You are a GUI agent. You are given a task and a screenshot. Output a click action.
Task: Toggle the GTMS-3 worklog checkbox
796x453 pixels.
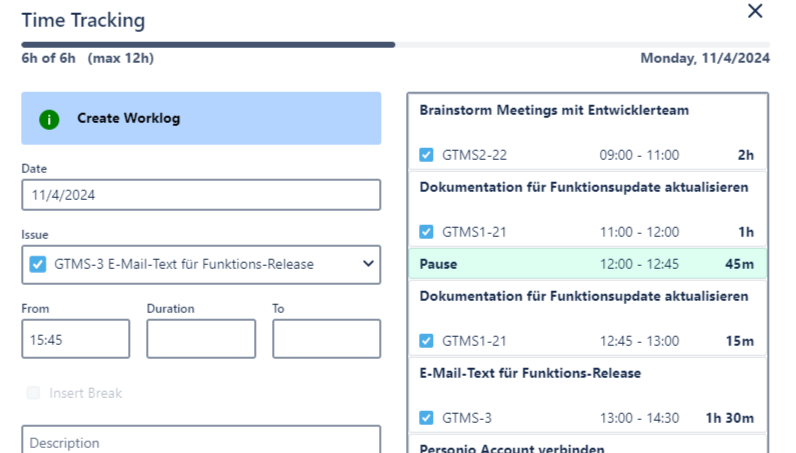(x=427, y=418)
